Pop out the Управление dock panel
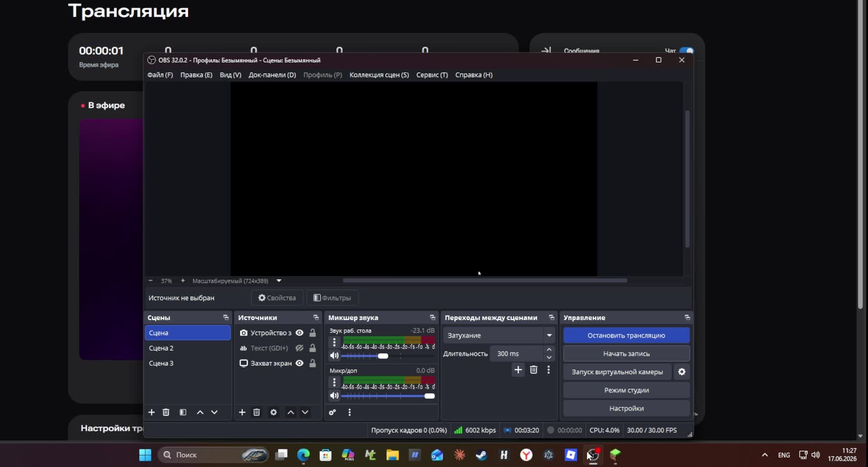This screenshot has width=868, height=467. point(687,318)
